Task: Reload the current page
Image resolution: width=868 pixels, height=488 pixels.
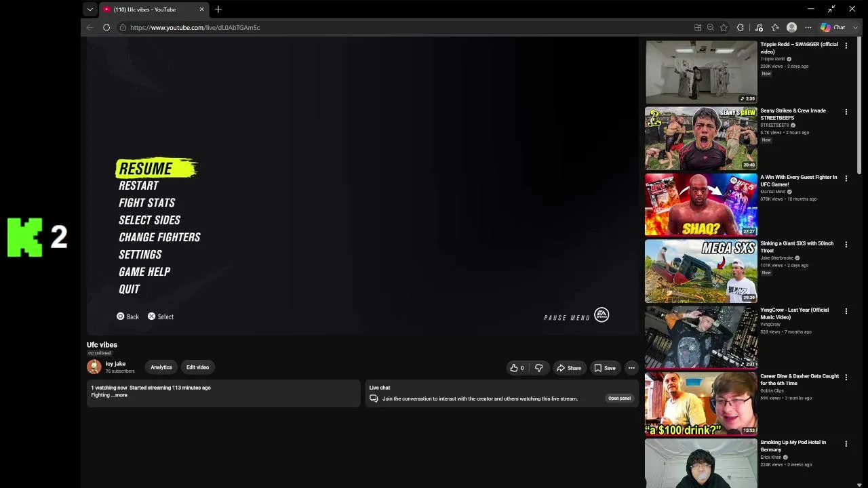Action: [106, 28]
